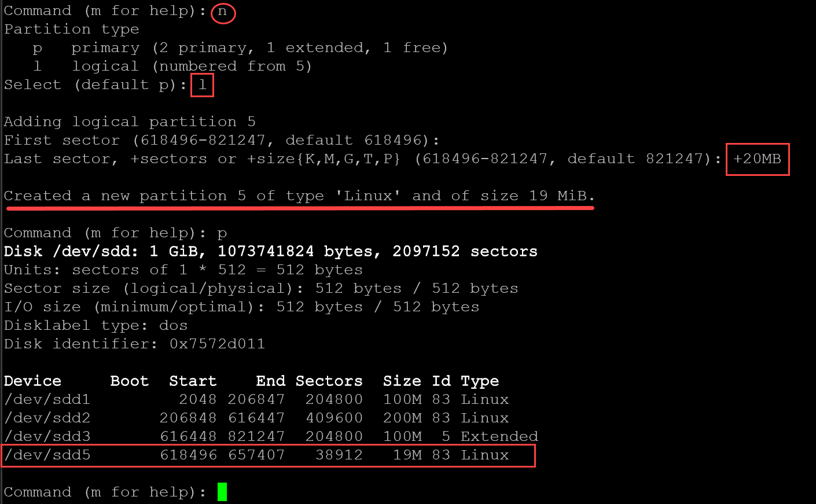Click the /dev/sdd1 device entry
The image size is (816, 504).
pyautogui.click(x=47, y=399)
